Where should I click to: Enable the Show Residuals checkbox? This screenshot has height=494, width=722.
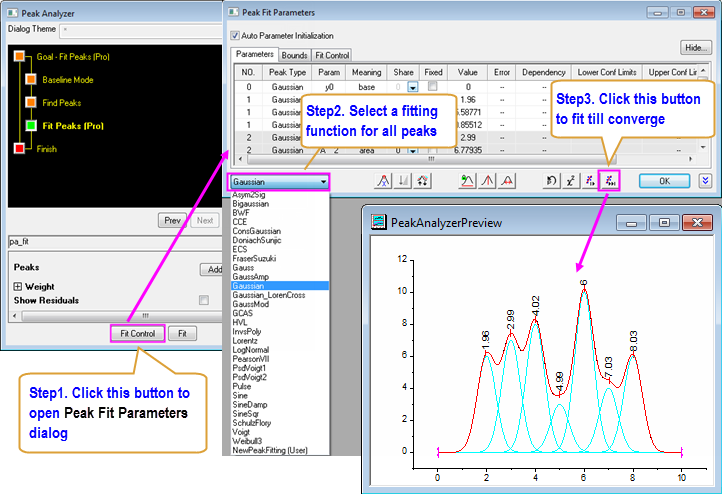click(204, 300)
